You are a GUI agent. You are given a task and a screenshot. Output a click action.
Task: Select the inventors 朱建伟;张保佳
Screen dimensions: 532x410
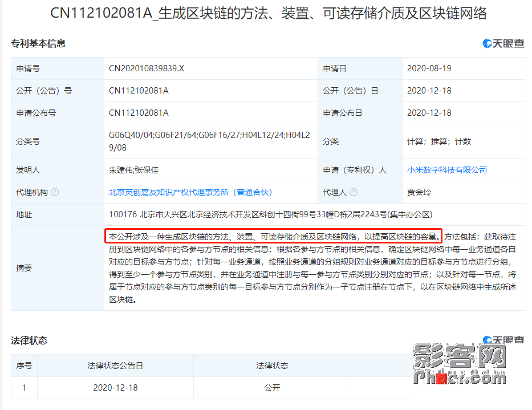[x=133, y=170]
